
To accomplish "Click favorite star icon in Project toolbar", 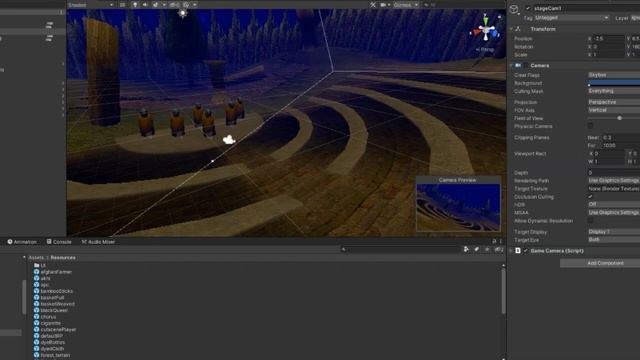I will point(487,249).
